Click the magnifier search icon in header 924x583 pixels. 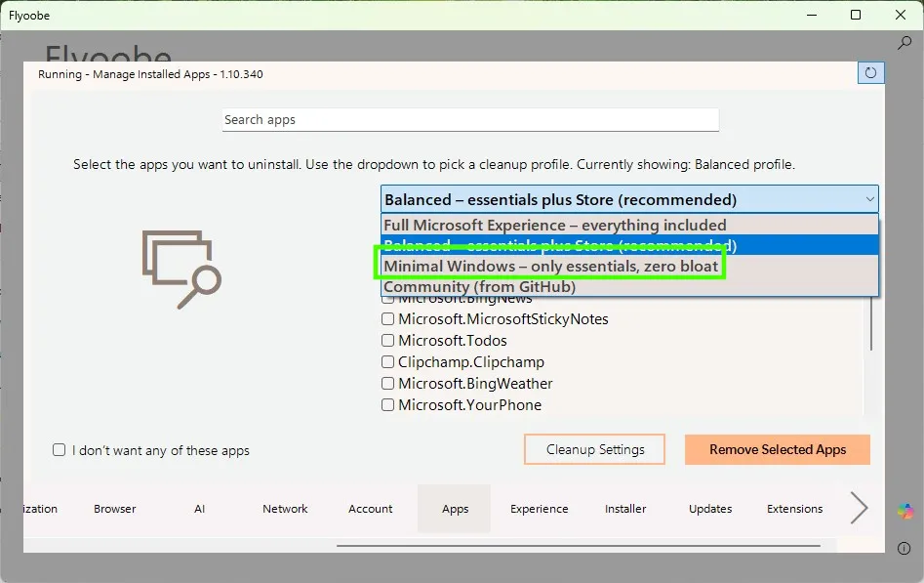click(x=904, y=43)
